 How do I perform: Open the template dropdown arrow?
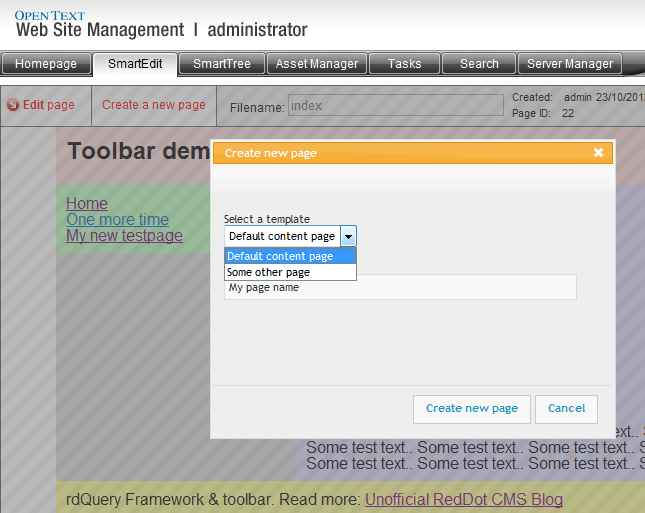[x=348, y=236]
